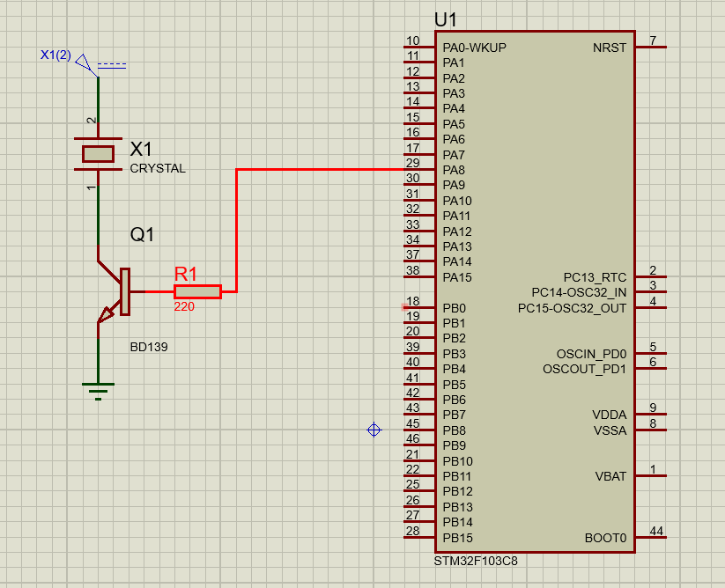
Task: Click the 'X1(2)' probe label
Action: click(x=55, y=55)
